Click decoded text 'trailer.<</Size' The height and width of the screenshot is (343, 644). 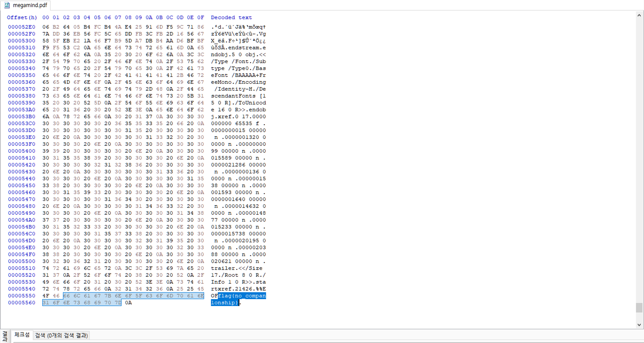point(237,268)
